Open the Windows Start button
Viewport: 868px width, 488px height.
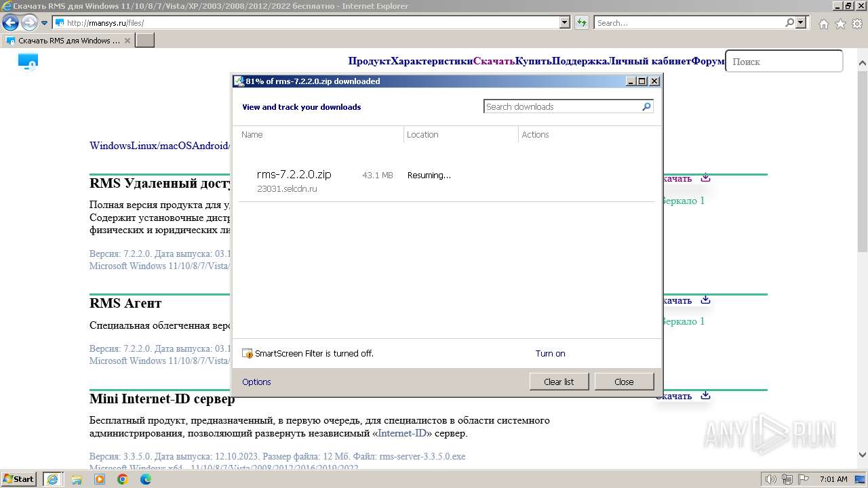[19, 479]
